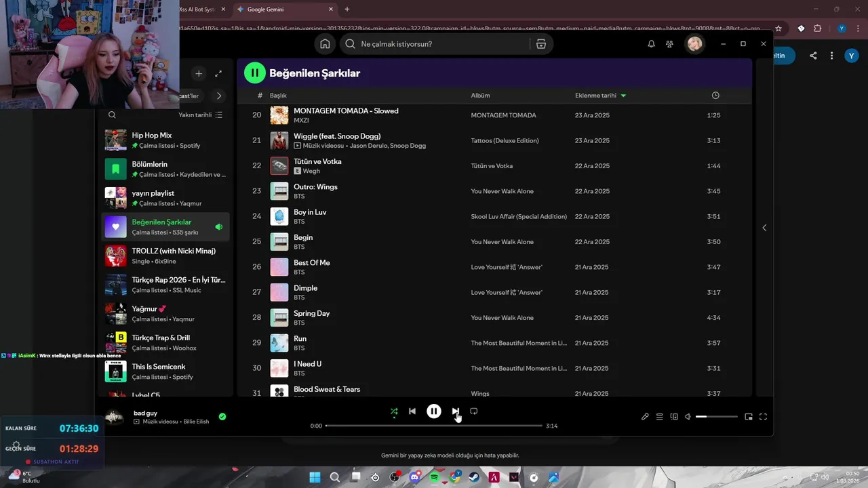Image resolution: width=868 pixels, height=488 pixels.
Task: Expand the Now Playing side panel
Action: 764,228
